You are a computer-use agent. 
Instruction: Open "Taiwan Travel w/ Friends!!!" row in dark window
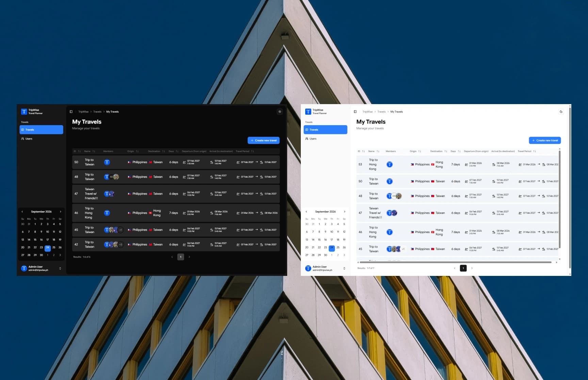pos(176,194)
